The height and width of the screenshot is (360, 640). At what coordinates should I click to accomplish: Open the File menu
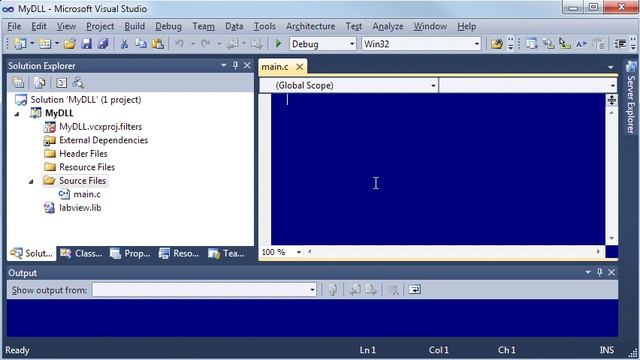14,26
